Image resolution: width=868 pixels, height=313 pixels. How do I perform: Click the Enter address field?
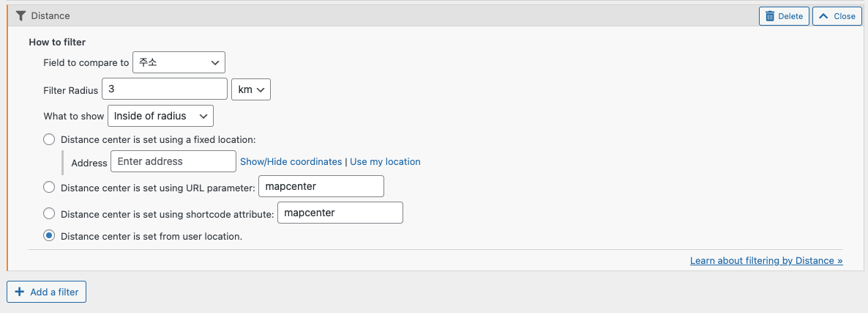point(174,162)
